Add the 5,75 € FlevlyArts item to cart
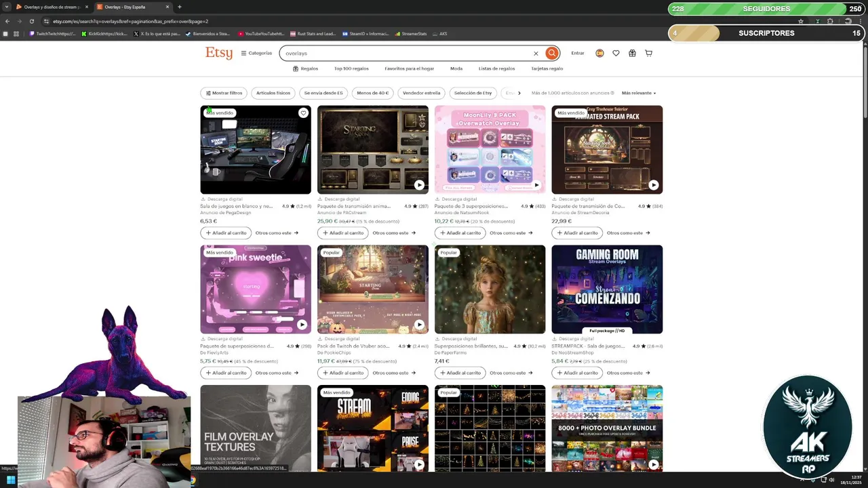This screenshot has width=868, height=488. [226, 373]
